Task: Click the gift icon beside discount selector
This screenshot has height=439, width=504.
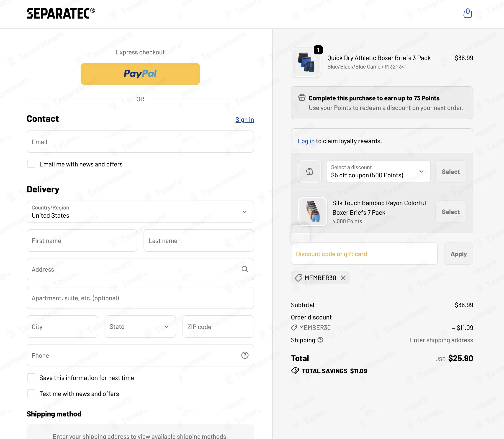Action: pos(309,171)
